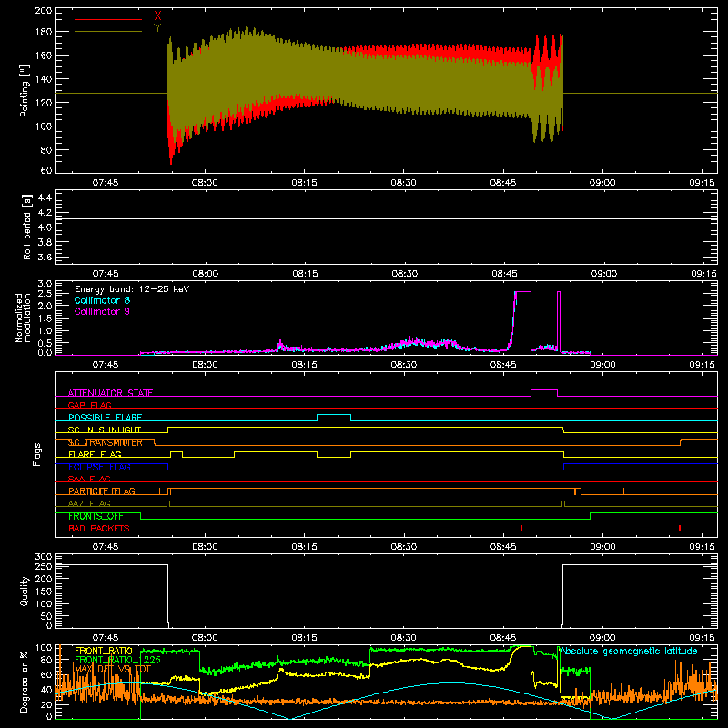
Task: Click the 08:45 tick label under Flags plot
Action: 503,547
